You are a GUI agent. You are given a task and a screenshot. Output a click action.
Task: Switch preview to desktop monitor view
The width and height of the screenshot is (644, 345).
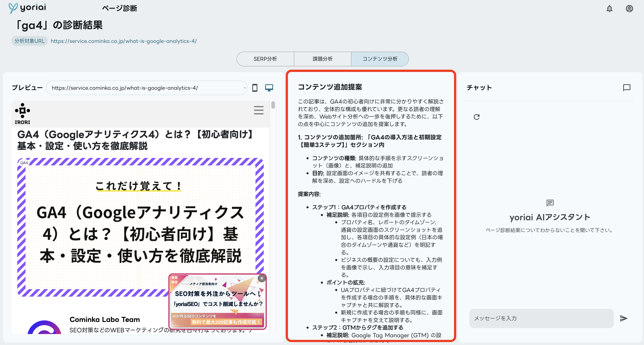pyautogui.click(x=269, y=88)
